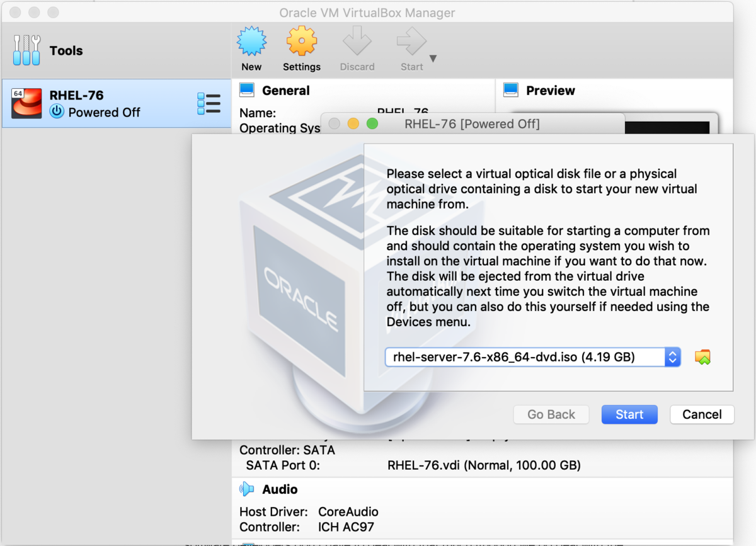Click the Audio speaker icon

(x=247, y=489)
